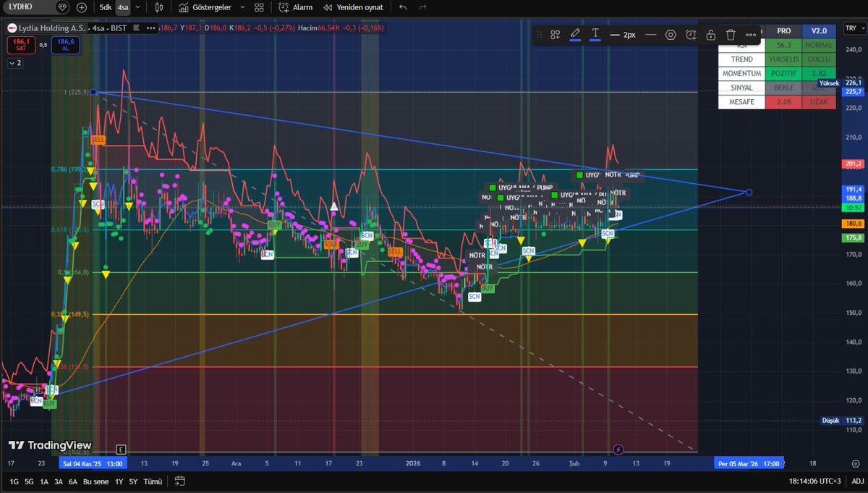Open timezone settings at 18:14:06 UTC+3
The width and height of the screenshot is (868, 493).
[x=813, y=481]
